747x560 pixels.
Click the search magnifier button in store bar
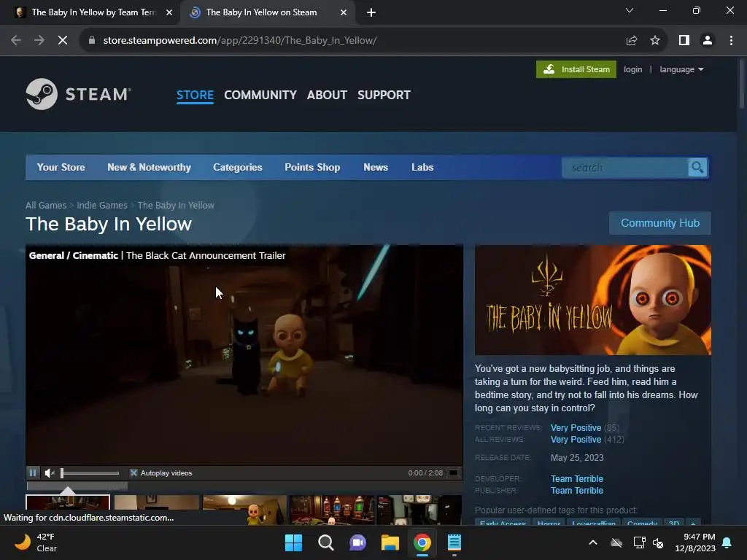coord(697,168)
